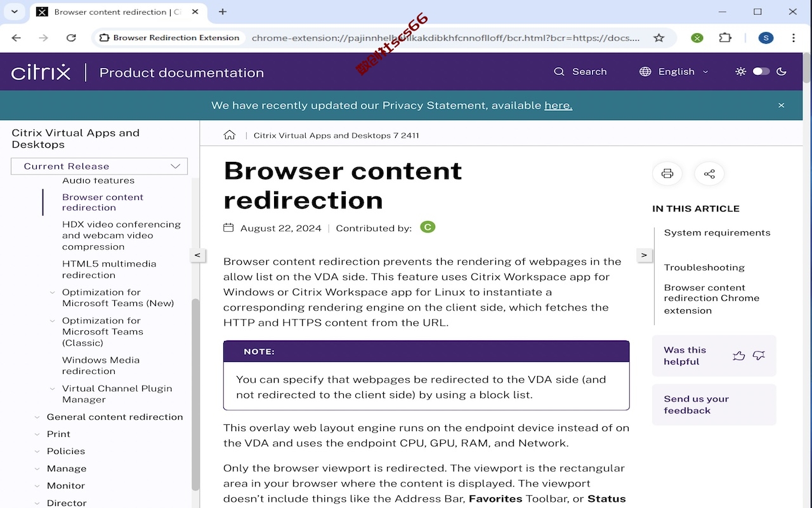Image resolution: width=812 pixels, height=508 pixels.
Task: Click the 'Contributed by:' label
Action: pyautogui.click(x=374, y=228)
